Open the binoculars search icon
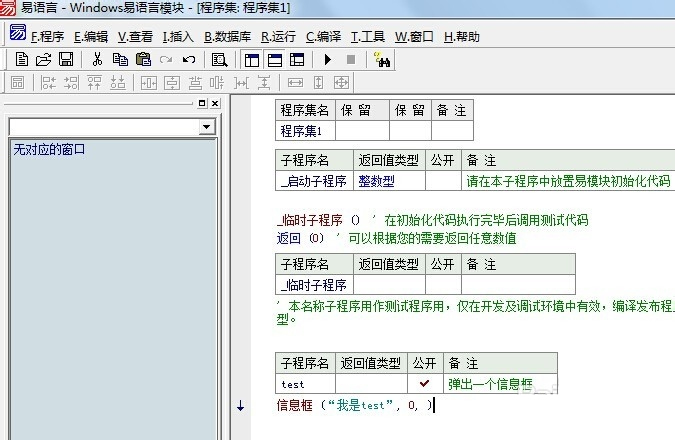Screen dimensions: 675x440 [381, 60]
